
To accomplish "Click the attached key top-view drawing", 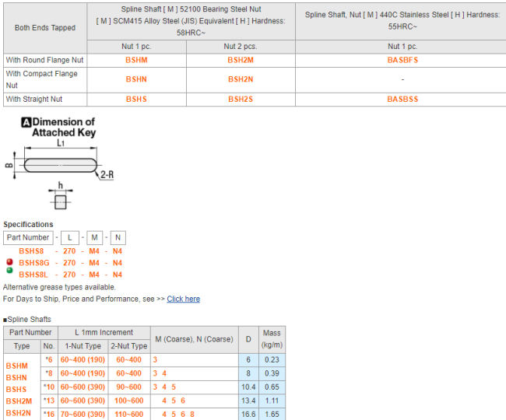I will click(x=61, y=165).
